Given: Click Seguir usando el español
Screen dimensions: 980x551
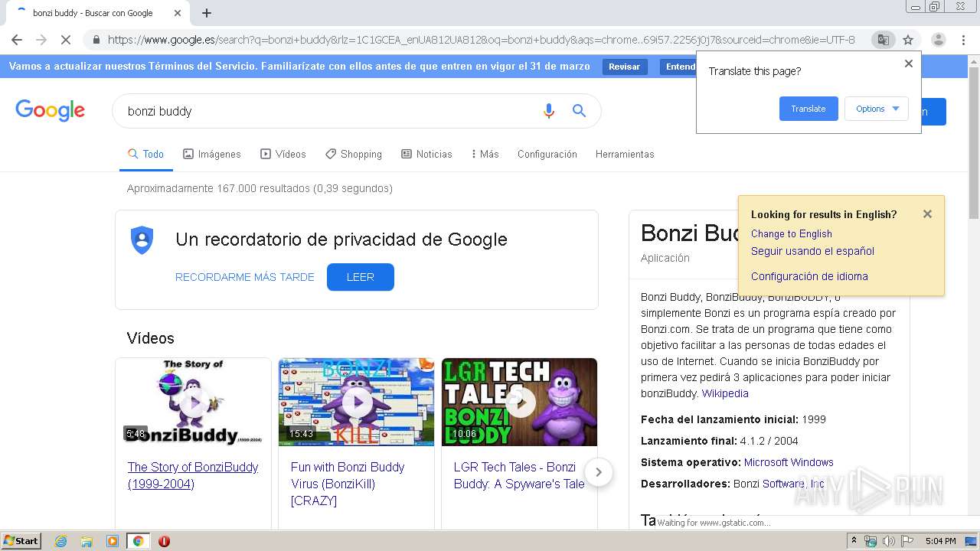Looking at the screenshot, I should coord(812,251).
